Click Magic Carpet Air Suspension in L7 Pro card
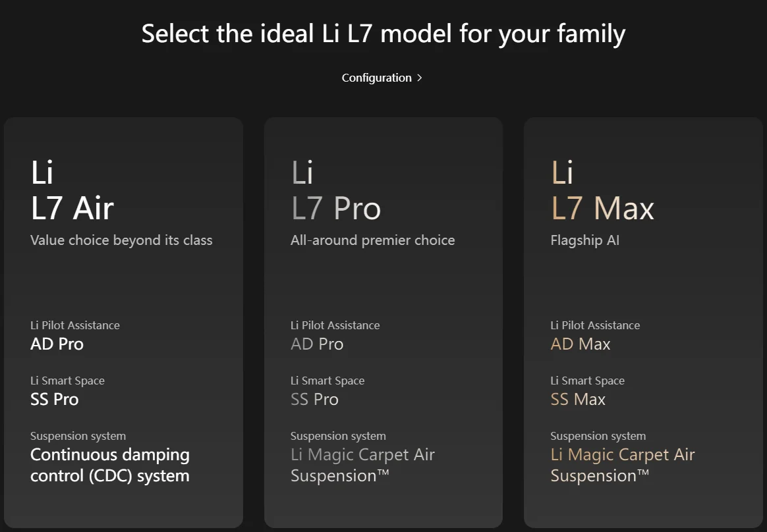This screenshot has height=532, width=767. coord(362,465)
